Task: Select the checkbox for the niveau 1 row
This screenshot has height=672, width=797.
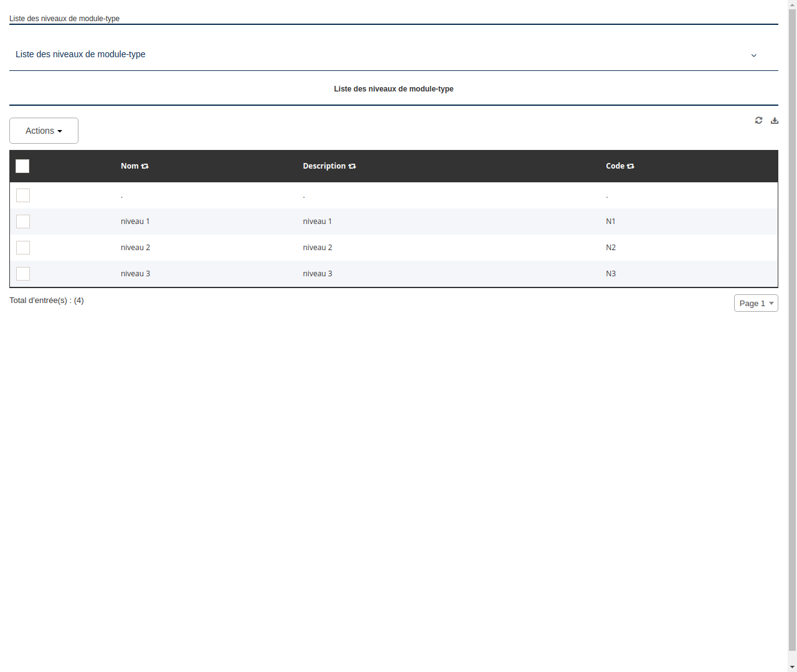Action: coord(23,222)
